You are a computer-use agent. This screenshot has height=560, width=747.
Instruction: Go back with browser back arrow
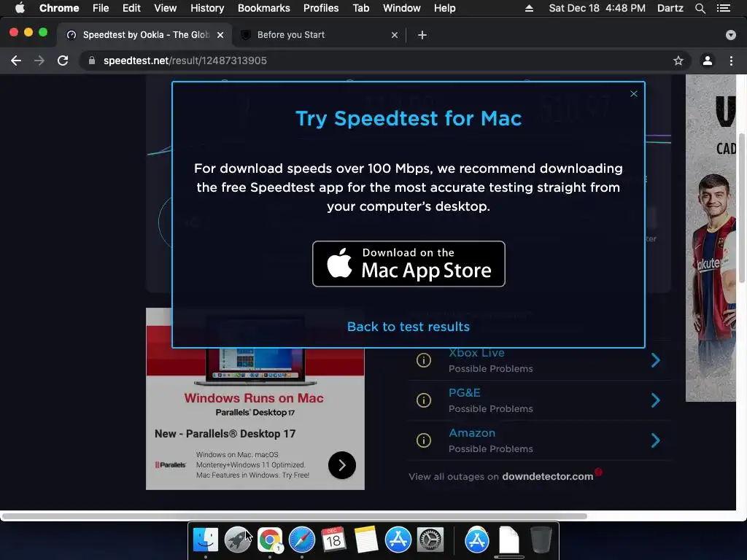point(16,61)
